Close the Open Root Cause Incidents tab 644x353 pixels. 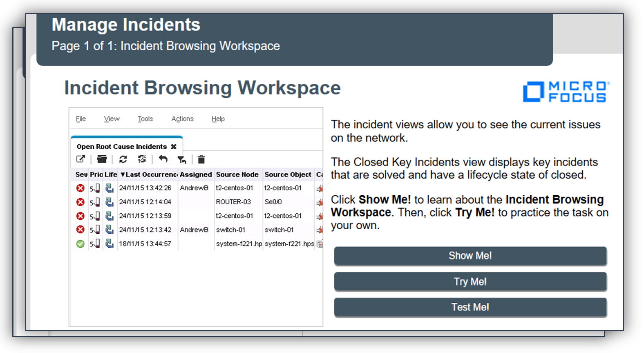(174, 147)
